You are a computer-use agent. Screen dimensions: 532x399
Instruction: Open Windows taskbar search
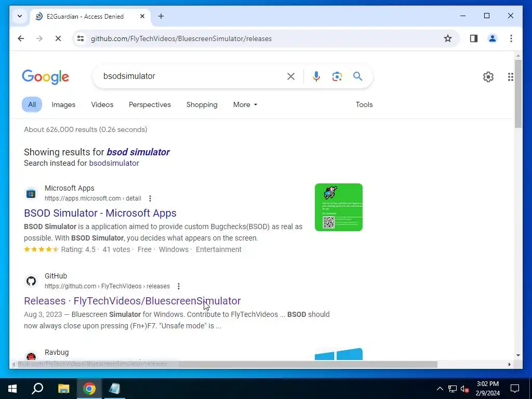37,389
